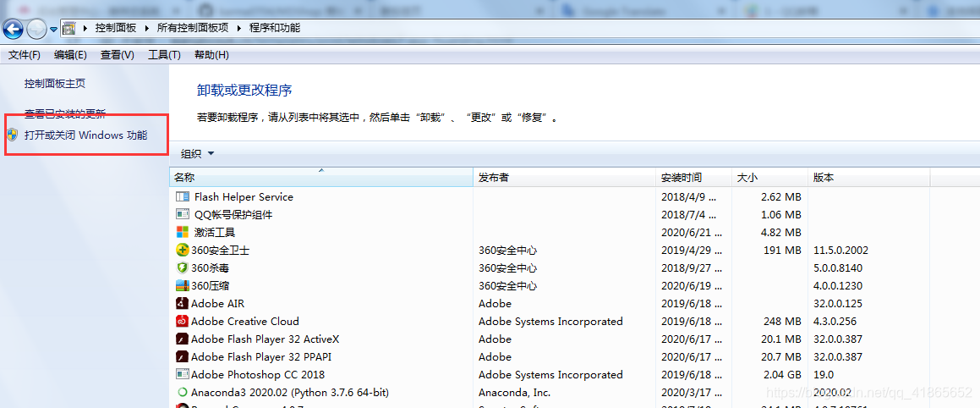Click the Adobe Creative Cloud icon

tap(182, 321)
